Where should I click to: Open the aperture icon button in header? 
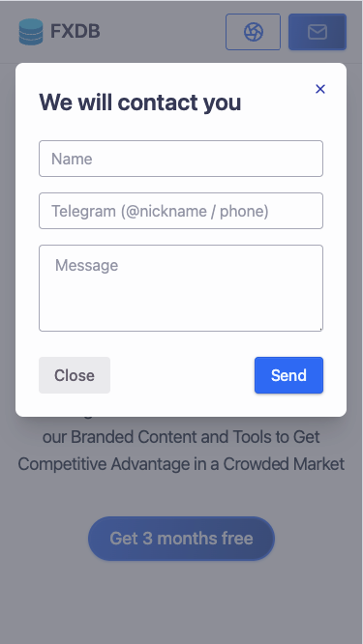253,32
